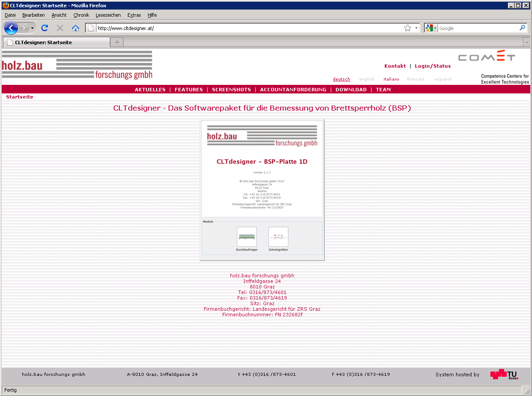
Task: Click the bookmark star icon
Action: (x=407, y=28)
